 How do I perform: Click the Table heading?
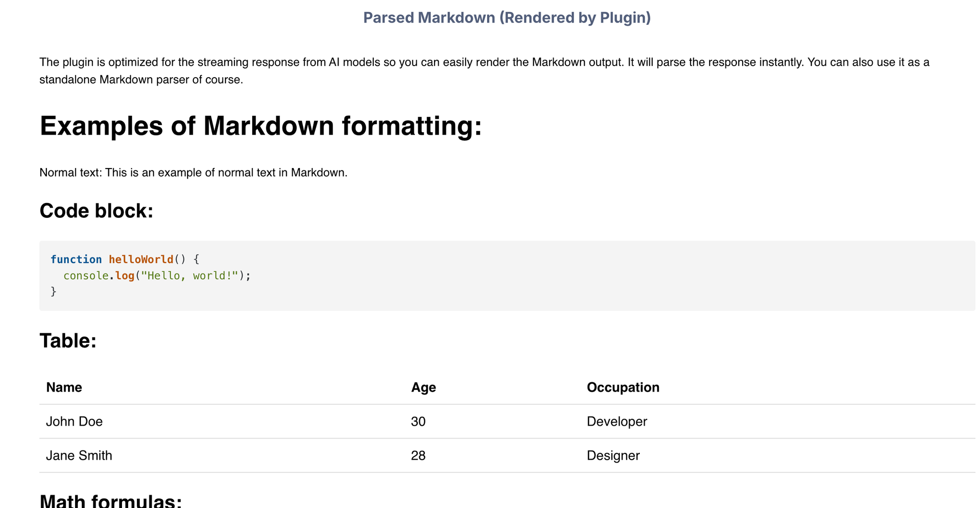pyautogui.click(x=68, y=341)
